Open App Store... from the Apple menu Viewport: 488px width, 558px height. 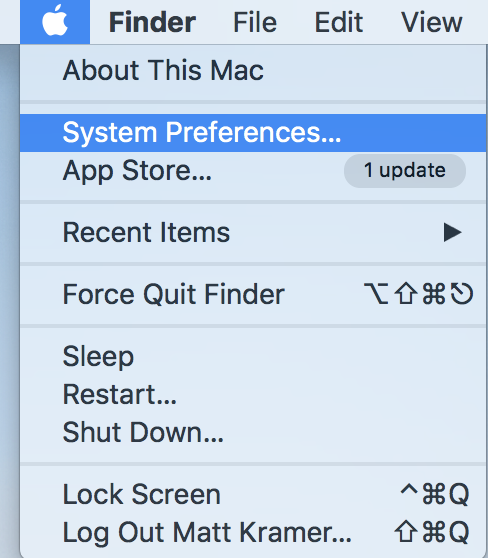[x=253, y=171]
